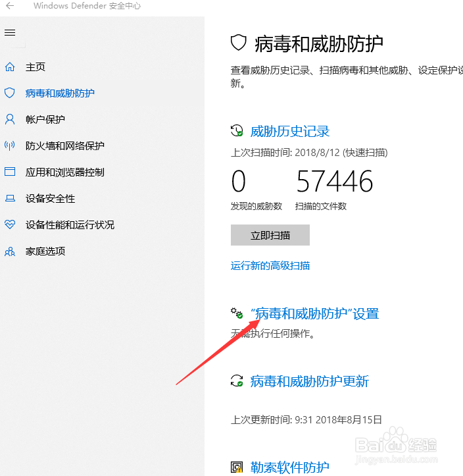
Task: Open "病毒和威胁防护"设置 link
Action: pos(315,313)
